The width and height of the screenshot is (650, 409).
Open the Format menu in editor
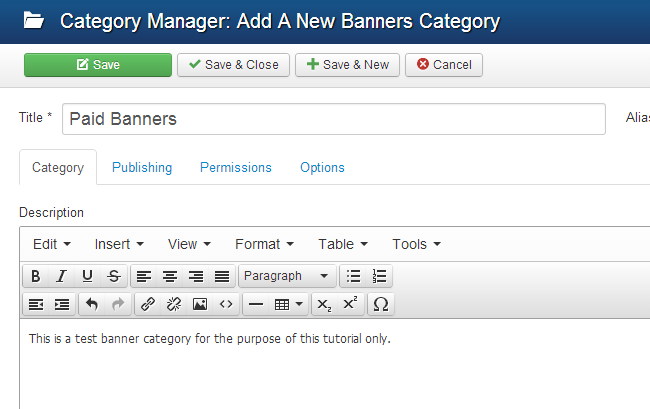pyautogui.click(x=264, y=244)
